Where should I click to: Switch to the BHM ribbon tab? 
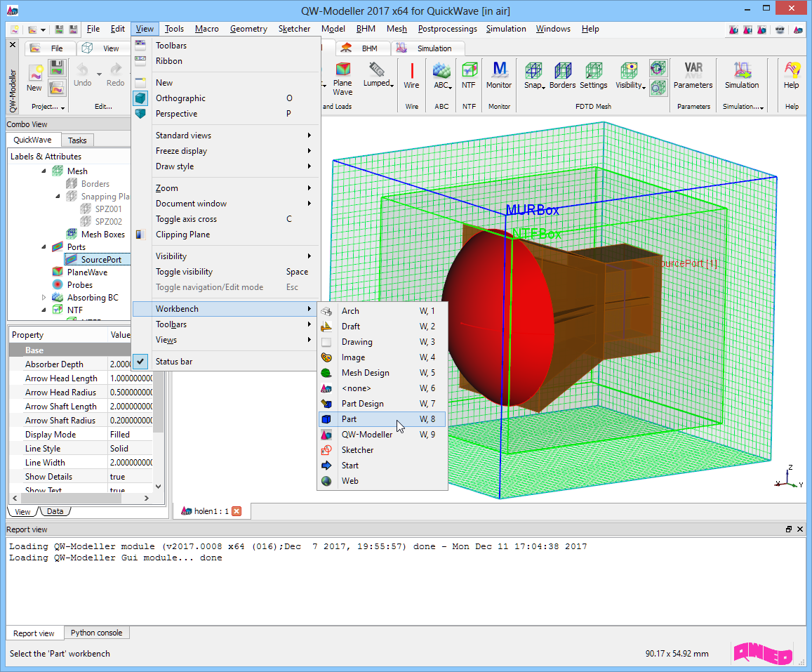(x=363, y=48)
